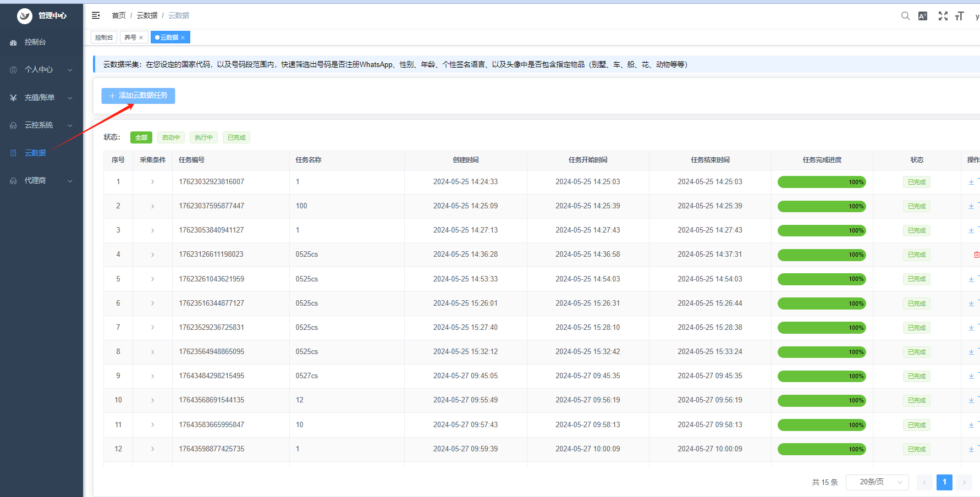This screenshot has height=497, width=980.
Task: Click the 任务编号 column header
Action: point(191,160)
